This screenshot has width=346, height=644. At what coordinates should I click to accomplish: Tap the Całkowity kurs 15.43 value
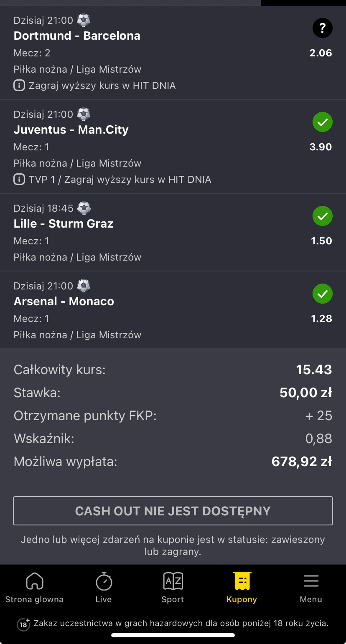pyautogui.click(x=314, y=370)
